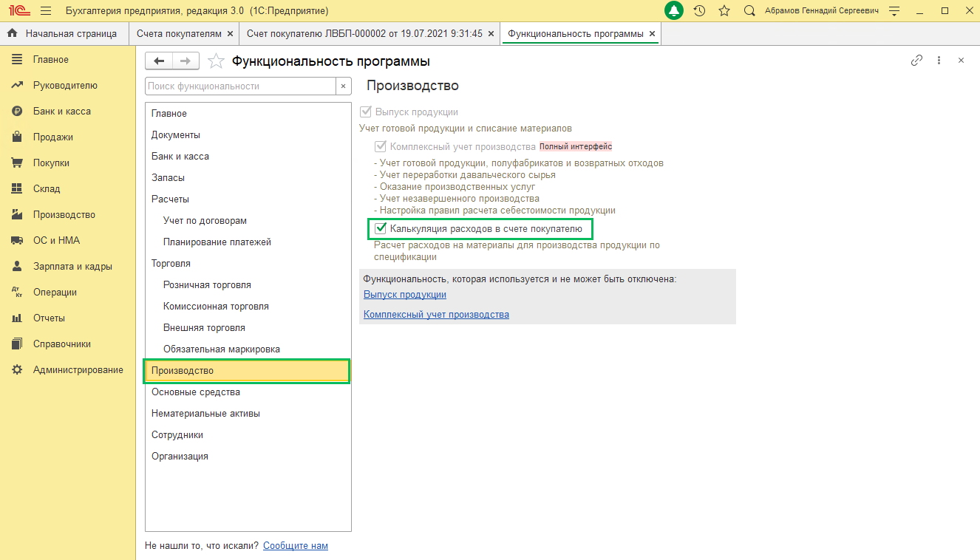This screenshot has width=980, height=560.
Task: Click user name Абрамов Геннадий Сергеевич
Action: coord(822,11)
